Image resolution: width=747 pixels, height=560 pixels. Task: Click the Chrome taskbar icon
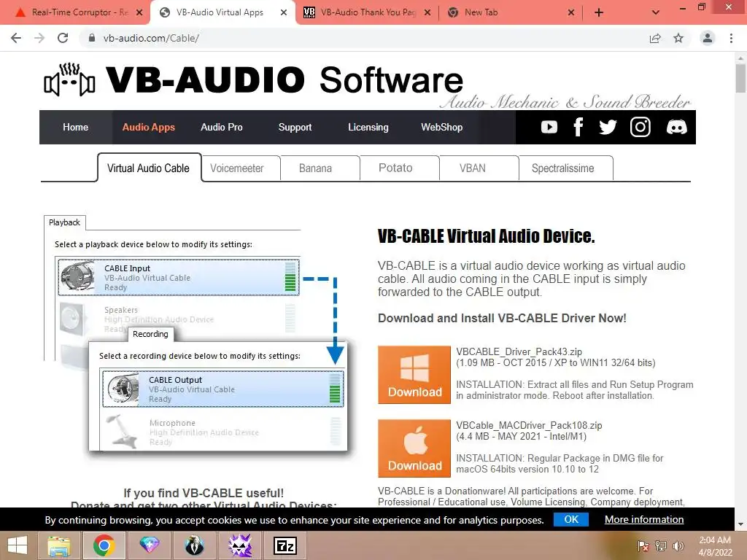click(104, 545)
